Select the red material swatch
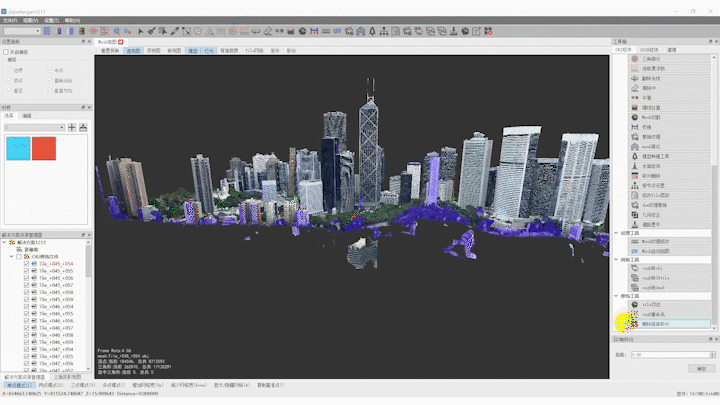The height and width of the screenshot is (405, 720). pos(44,148)
